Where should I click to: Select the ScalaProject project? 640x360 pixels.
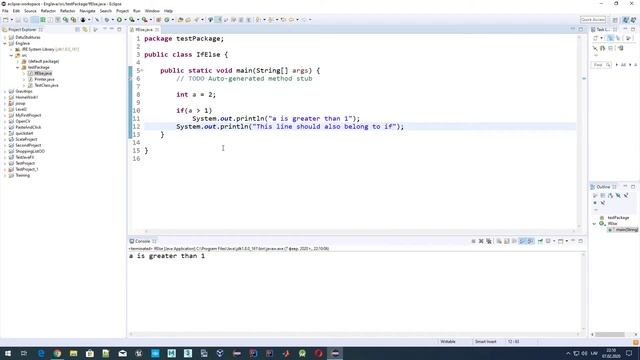coord(26,139)
